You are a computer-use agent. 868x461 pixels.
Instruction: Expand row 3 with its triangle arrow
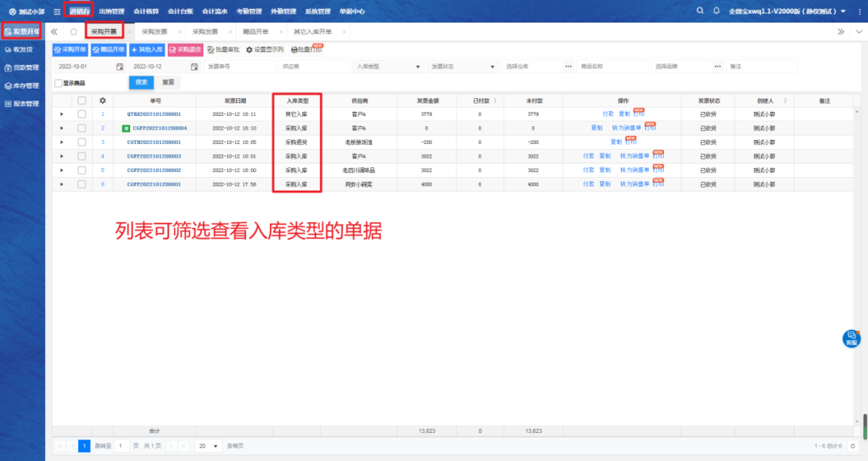[62, 142]
